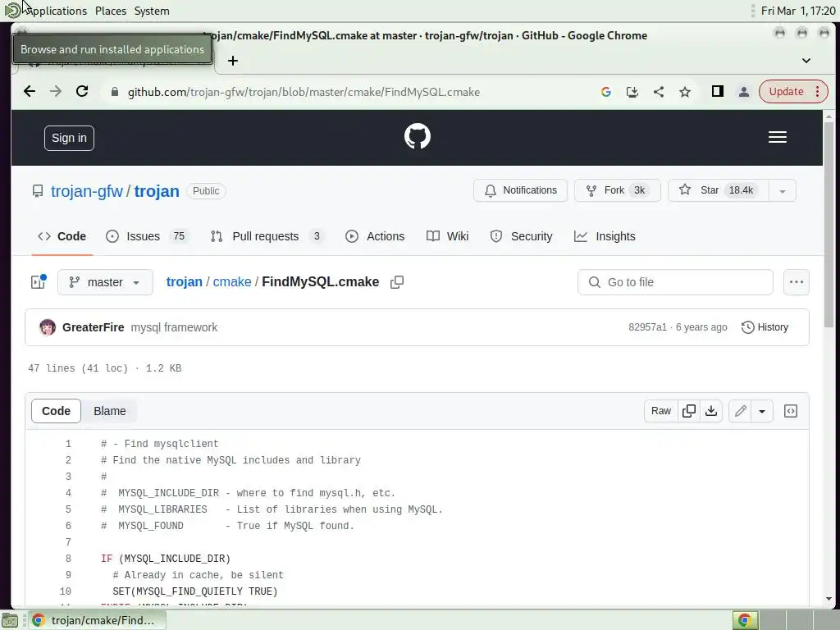Open more edit options dropdown
This screenshot has width=840, height=630.
point(762,412)
